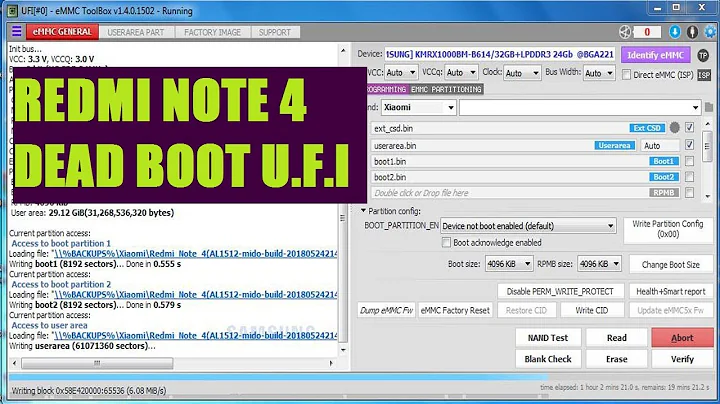Click the Userarea blue tag
Viewport: 720px width, 404px height.
pos(614,146)
